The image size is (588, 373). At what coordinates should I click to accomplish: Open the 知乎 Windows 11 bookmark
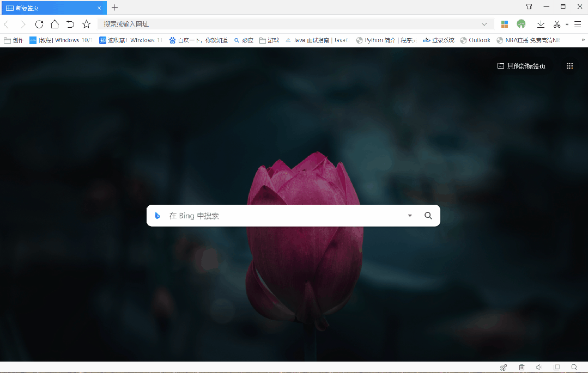(131, 40)
